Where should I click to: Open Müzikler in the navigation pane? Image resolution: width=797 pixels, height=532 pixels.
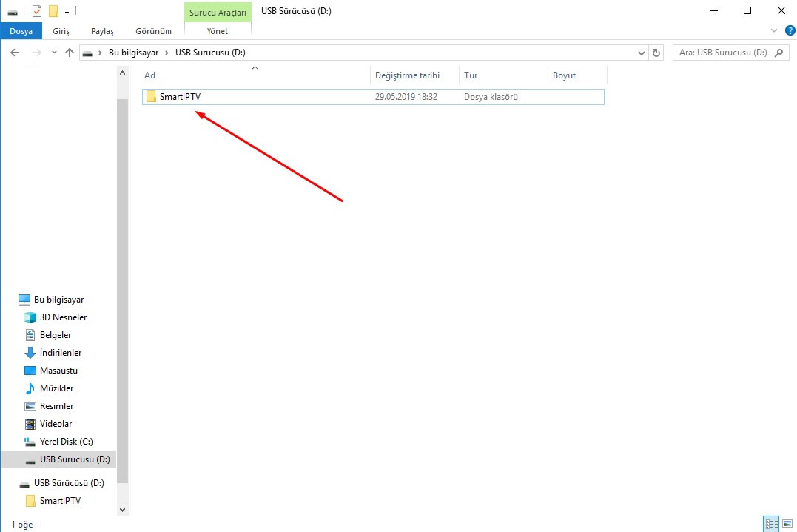(56, 388)
